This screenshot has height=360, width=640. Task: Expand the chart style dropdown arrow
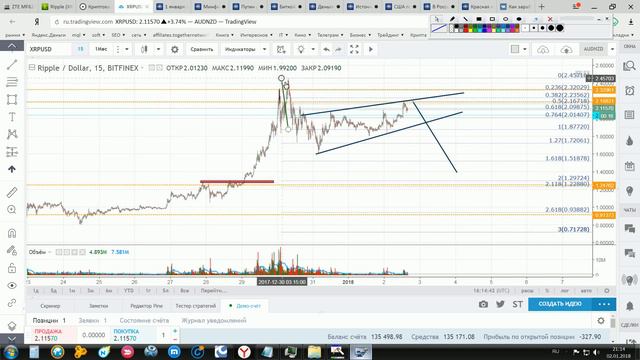158,49
